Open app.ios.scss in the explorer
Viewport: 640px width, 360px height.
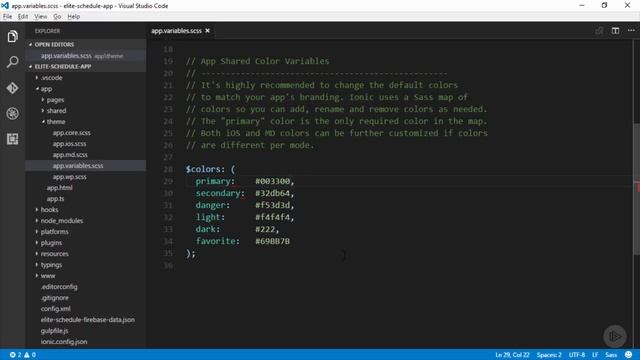coord(69,144)
